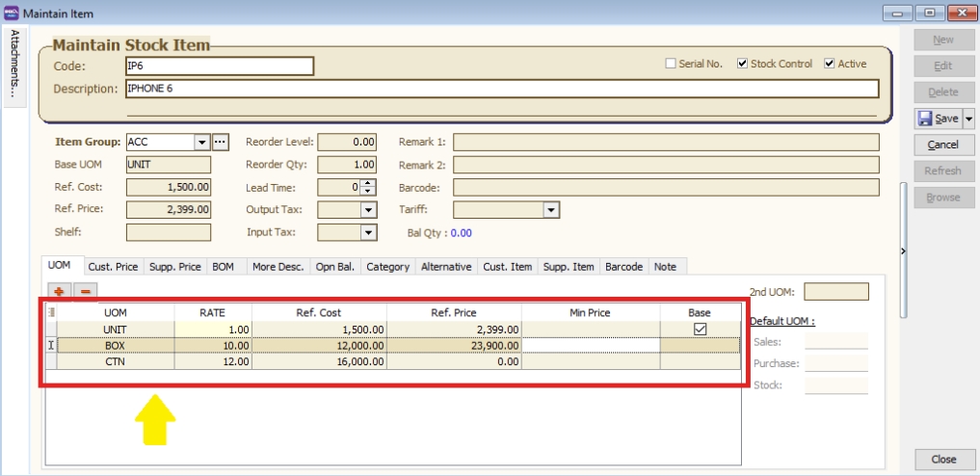Click the Cancel button

click(942, 145)
